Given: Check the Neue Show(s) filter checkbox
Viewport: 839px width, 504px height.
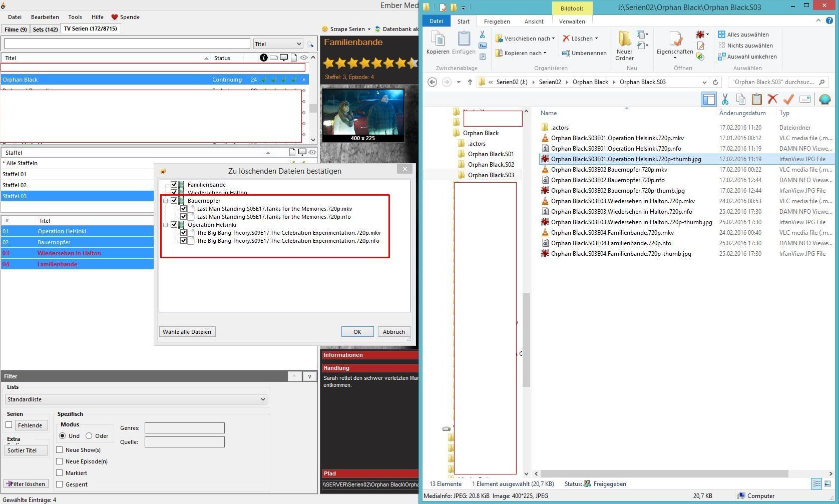Looking at the screenshot, I should (x=60, y=449).
